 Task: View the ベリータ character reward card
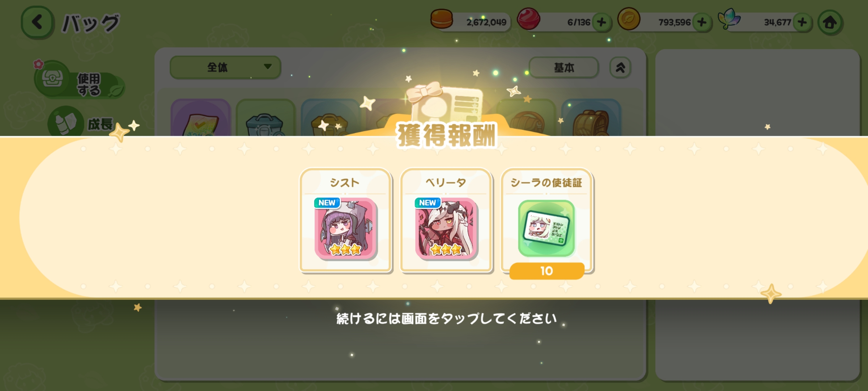coord(446,220)
